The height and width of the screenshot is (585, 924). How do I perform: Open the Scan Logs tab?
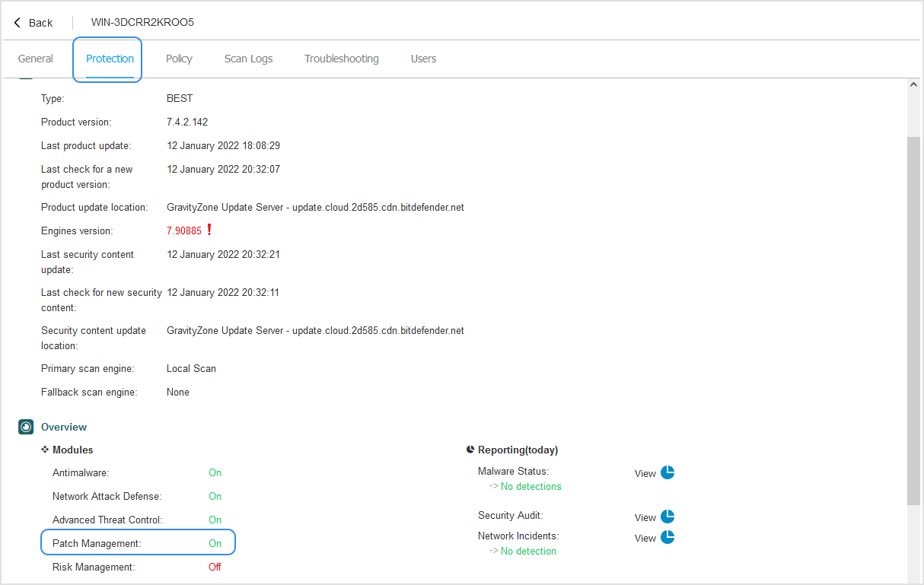[x=248, y=59]
